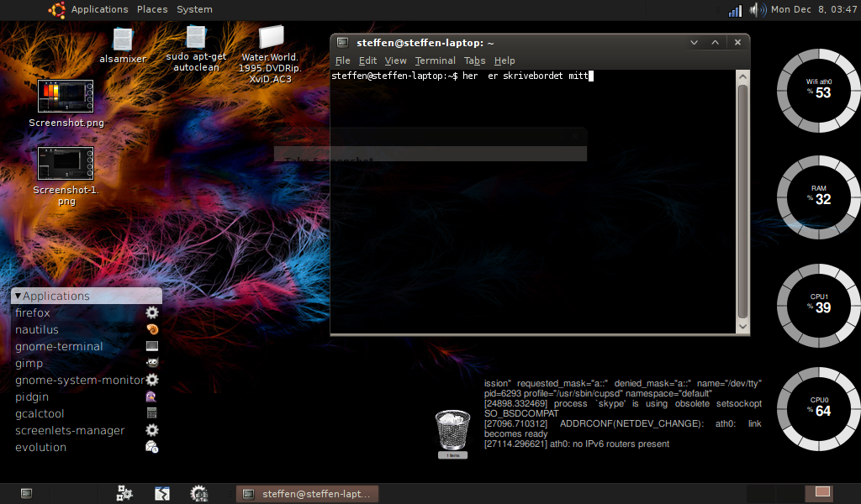This screenshot has height=504, width=861.
Task: Click the Wifi ath0 ring gauge
Action: (x=819, y=91)
